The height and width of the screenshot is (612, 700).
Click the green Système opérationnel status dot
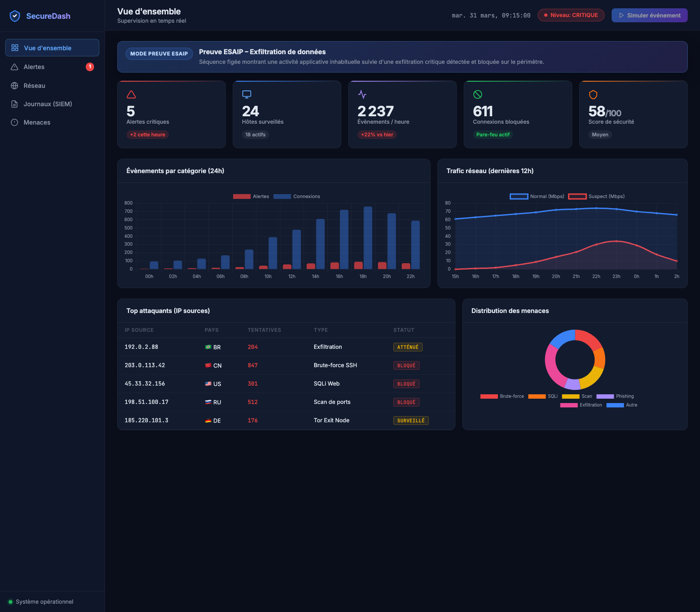[x=10, y=602]
